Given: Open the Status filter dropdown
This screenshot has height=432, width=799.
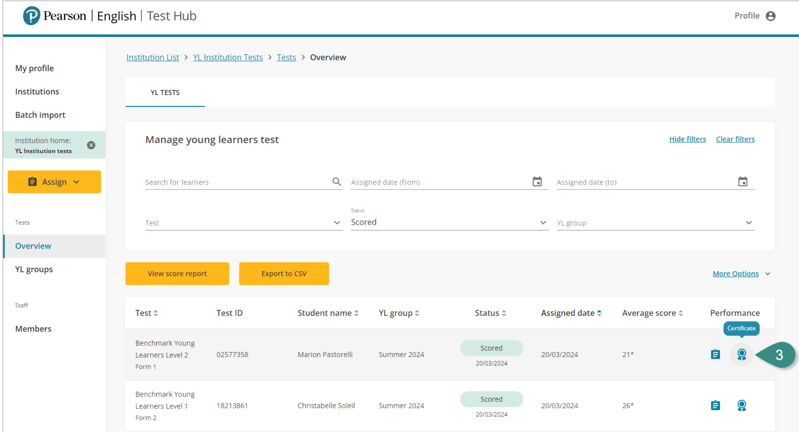Looking at the screenshot, I should [449, 223].
